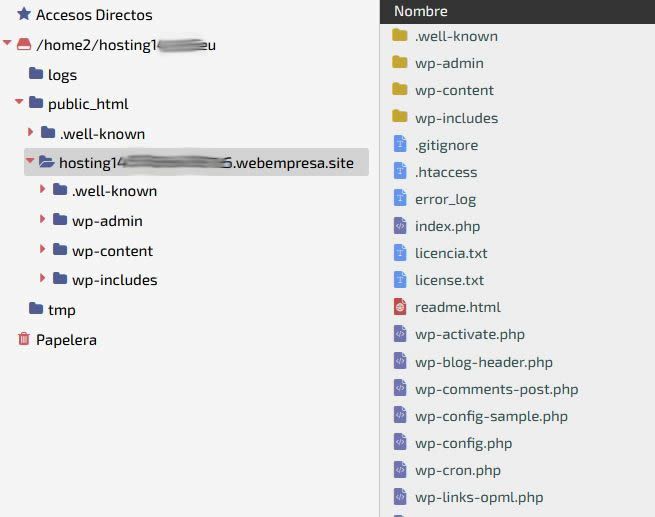
Task: Select the wp-admin folder in the tree
Action: [x=98, y=220]
